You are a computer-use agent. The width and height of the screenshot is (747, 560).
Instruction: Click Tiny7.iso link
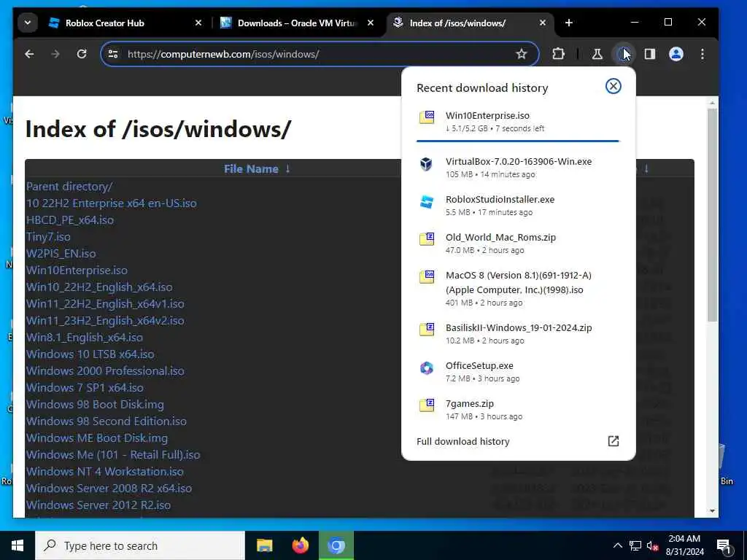click(48, 237)
